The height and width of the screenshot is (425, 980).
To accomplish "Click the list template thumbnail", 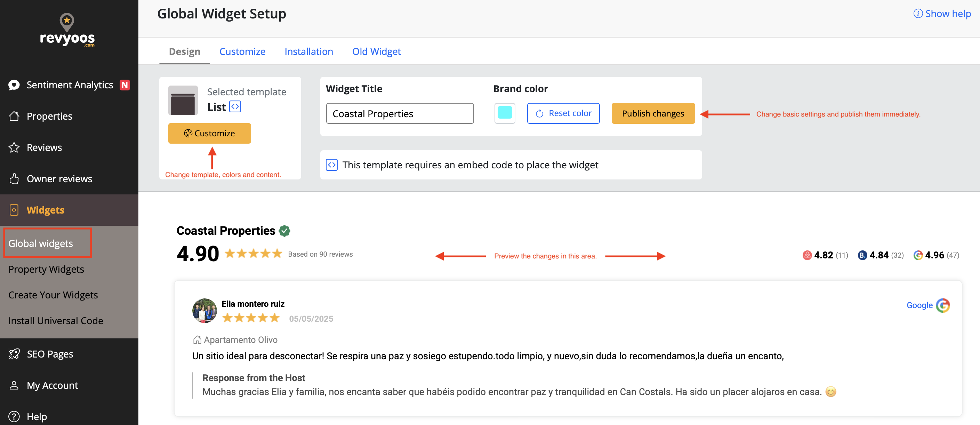I will tap(183, 101).
